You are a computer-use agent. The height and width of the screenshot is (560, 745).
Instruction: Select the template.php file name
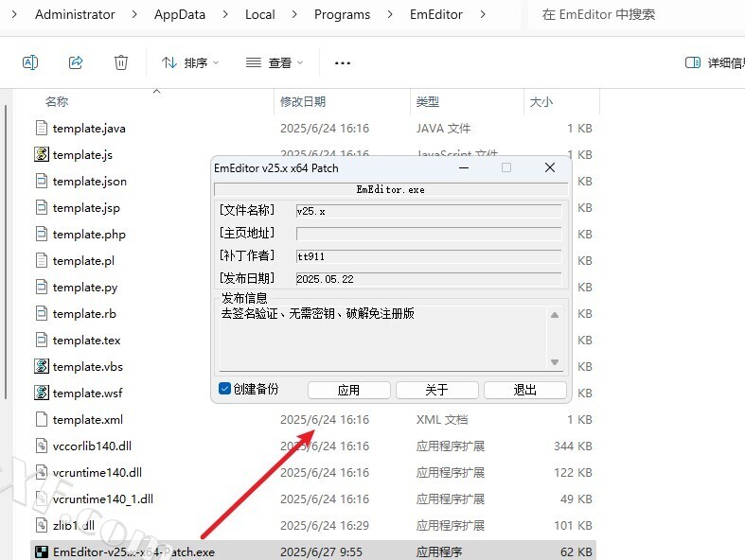tap(89, 235)
